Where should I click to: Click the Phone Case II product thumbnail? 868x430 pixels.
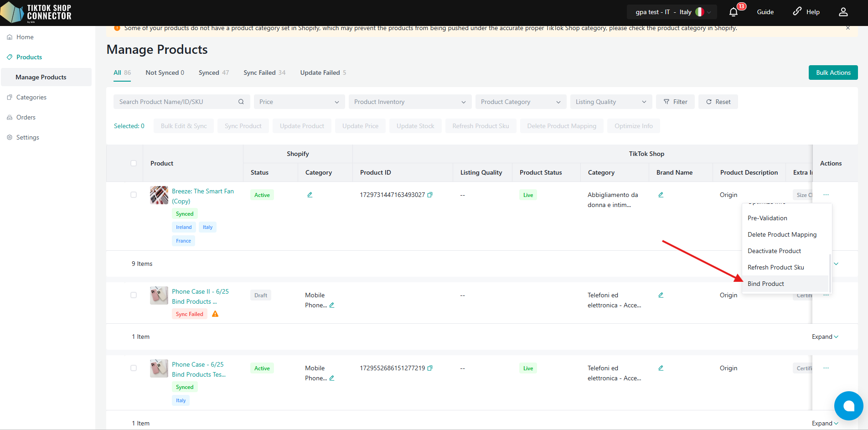pos(159,295)
